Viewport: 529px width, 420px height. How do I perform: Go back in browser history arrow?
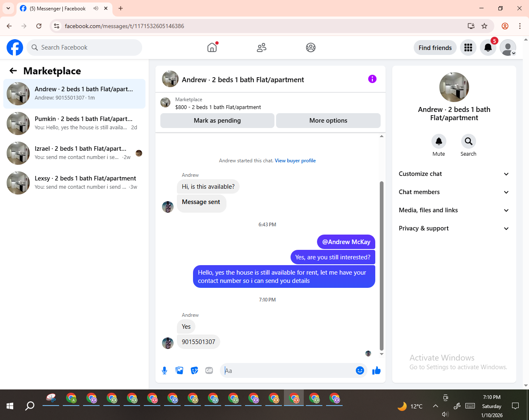(x=9, y=26)
